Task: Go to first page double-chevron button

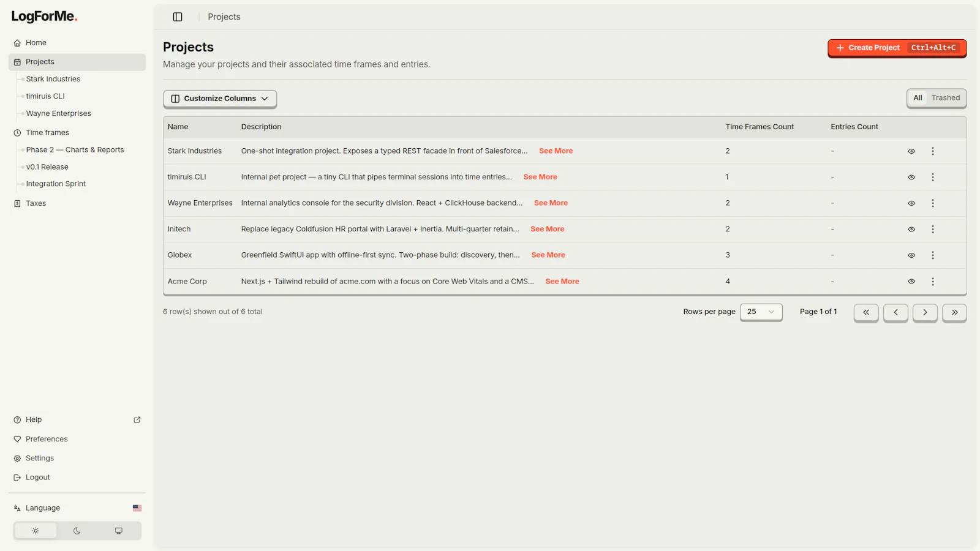Action: [x=866, y=312]
